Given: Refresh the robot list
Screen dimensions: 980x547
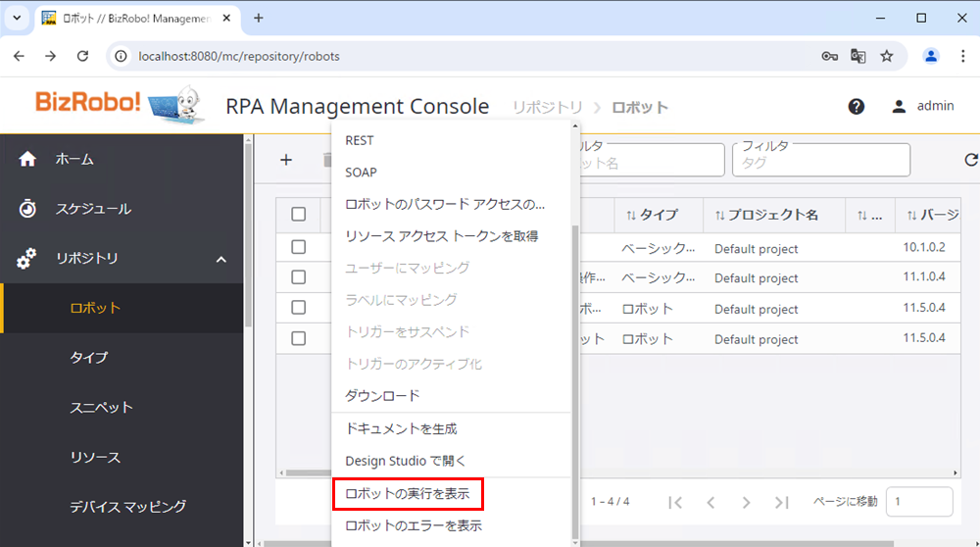Looking at the screenshot, I should pos(971,160).
